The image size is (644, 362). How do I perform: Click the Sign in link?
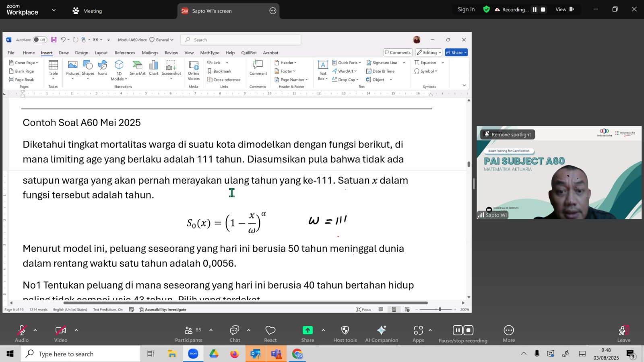click(466, 9)
